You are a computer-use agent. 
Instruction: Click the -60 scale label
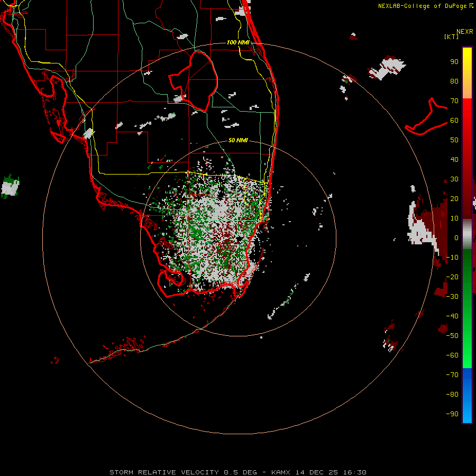pyautogui.click(x=452, y=355)
